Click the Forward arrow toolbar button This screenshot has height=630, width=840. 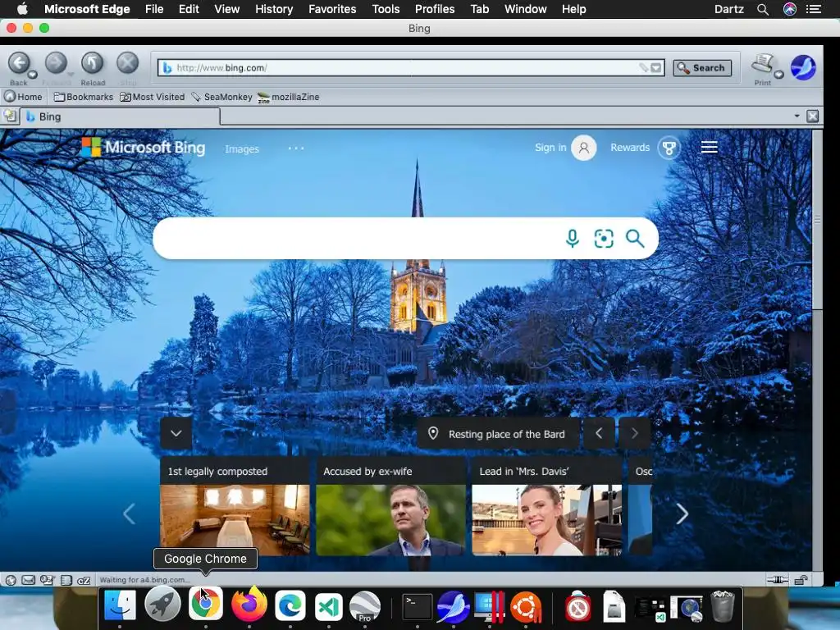click(55, 63)
